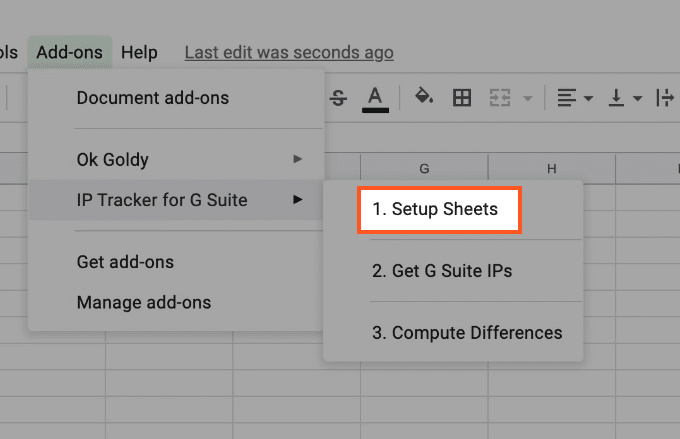Choose Get add-ons
The width and height of the screenshot is (680, 439).
click(176, 262)
